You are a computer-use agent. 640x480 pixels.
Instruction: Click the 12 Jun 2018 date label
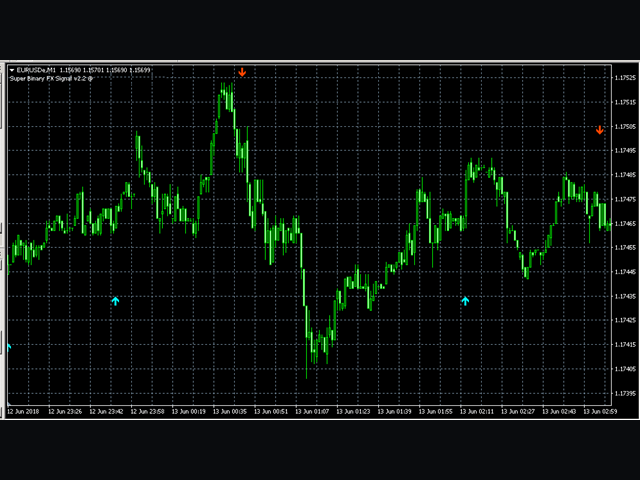click(22, 411)
